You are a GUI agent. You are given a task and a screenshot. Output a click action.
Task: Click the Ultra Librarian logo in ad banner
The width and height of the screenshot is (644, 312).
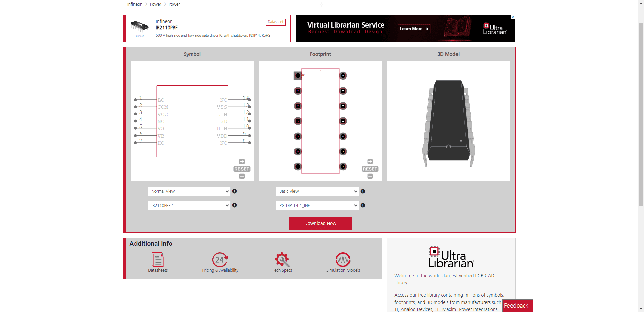[x=495, y=29]
